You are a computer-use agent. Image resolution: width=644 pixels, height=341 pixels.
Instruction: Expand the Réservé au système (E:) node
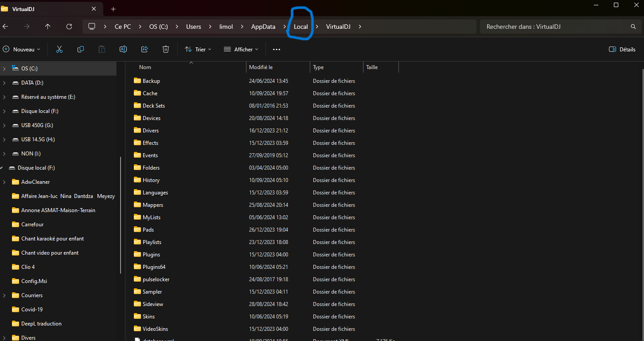pos(4,97)
